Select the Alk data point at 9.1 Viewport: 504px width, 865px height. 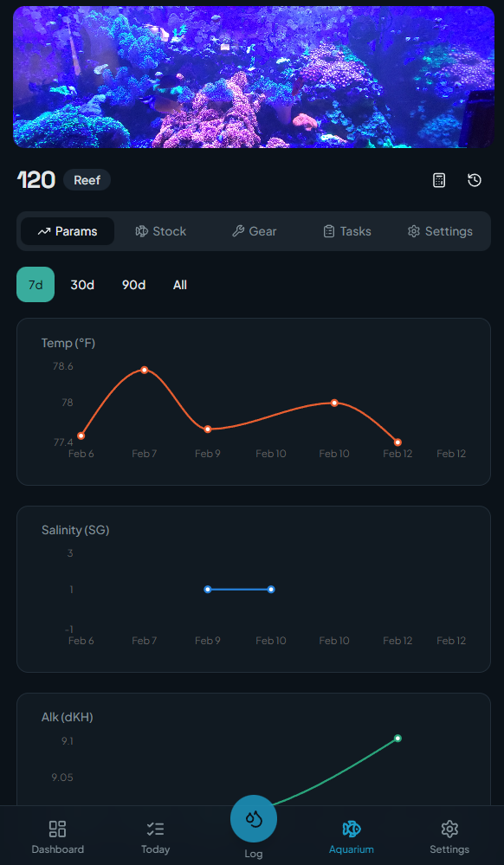pos(397,738)
